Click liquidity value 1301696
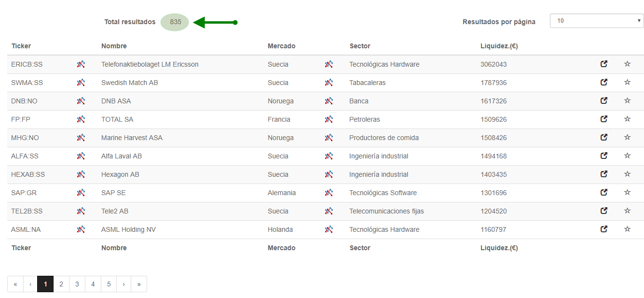Screen dimensions: 644x298 [x=493, y=193]
